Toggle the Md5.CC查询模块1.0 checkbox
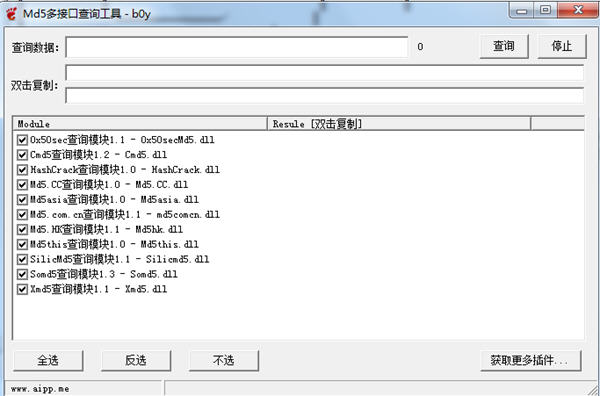The width and height of the screenshot is (600, 396). (22, 185)
